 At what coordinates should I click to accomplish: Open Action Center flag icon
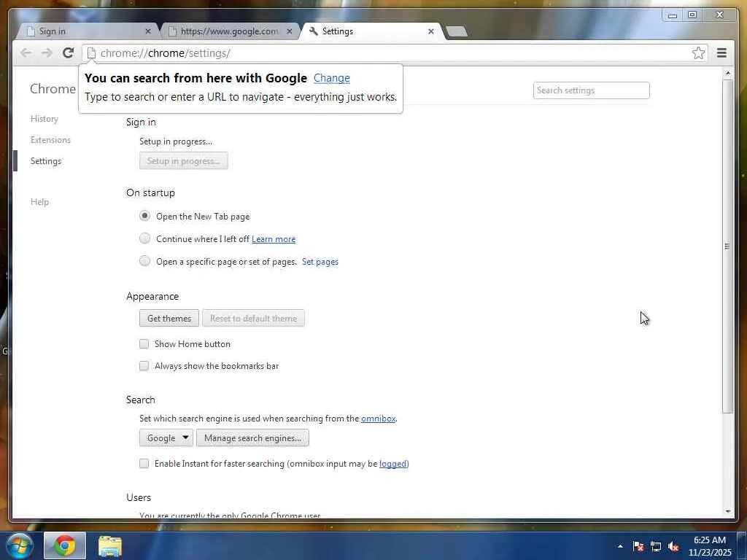point(638,546)
